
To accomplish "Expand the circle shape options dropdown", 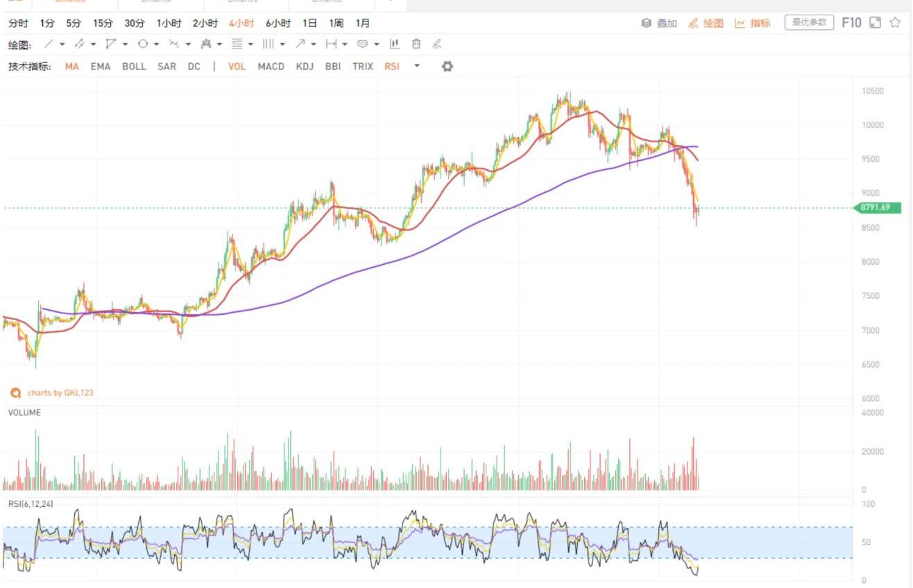I will [156, 44].
